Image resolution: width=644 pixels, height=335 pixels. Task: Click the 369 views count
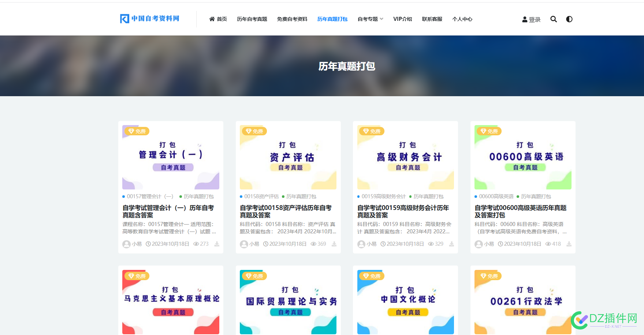319,244
